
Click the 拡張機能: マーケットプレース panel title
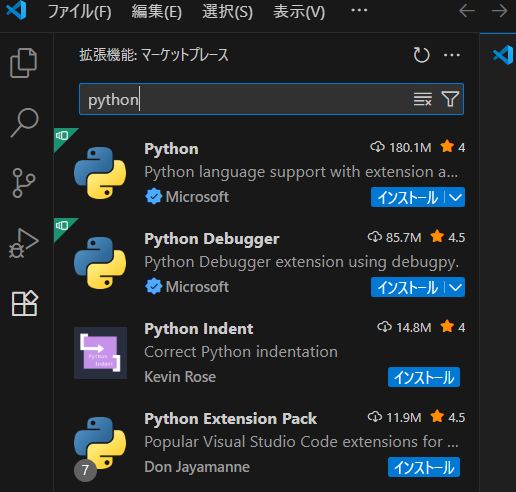pyautogui.click(x=154, y=55)
